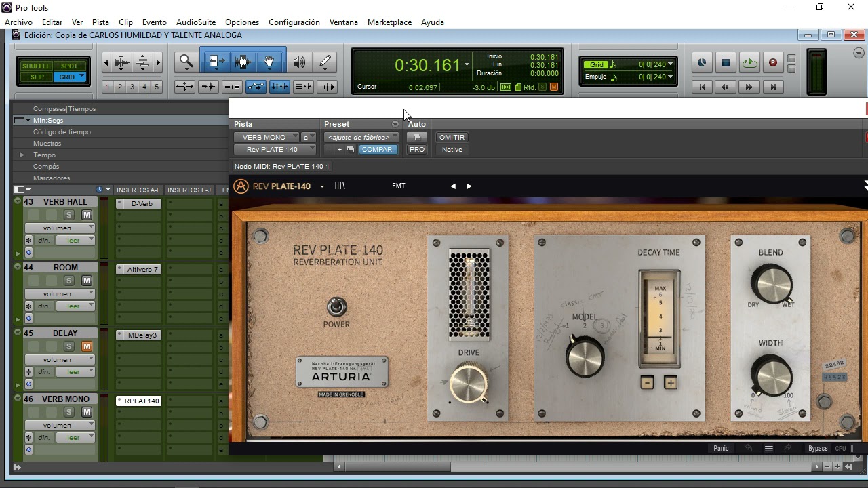
Task: Toggle Tab to Transients icon
Action: [x=208, y=87]
